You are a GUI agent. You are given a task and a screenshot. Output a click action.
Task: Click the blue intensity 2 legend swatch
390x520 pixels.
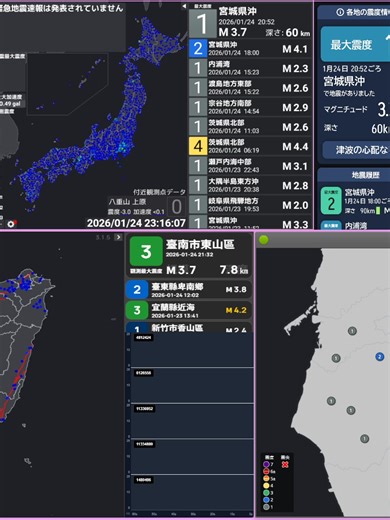coord(266,500)
